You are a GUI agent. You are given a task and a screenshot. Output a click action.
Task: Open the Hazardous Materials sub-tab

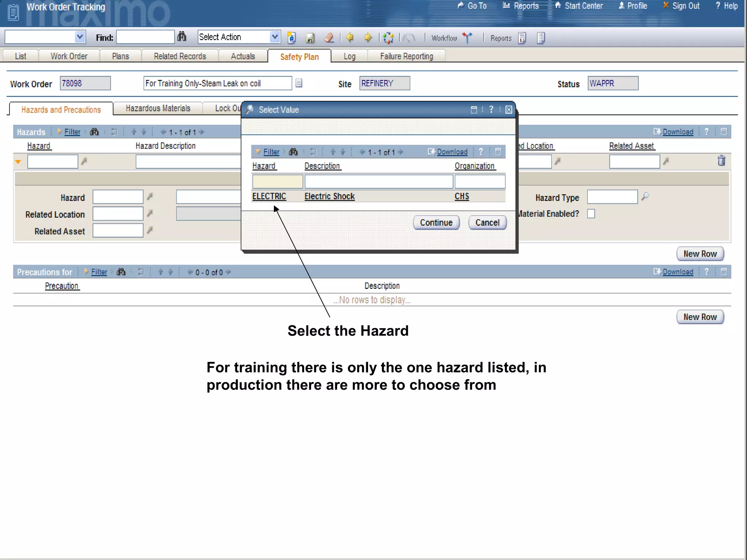point(158,109)
